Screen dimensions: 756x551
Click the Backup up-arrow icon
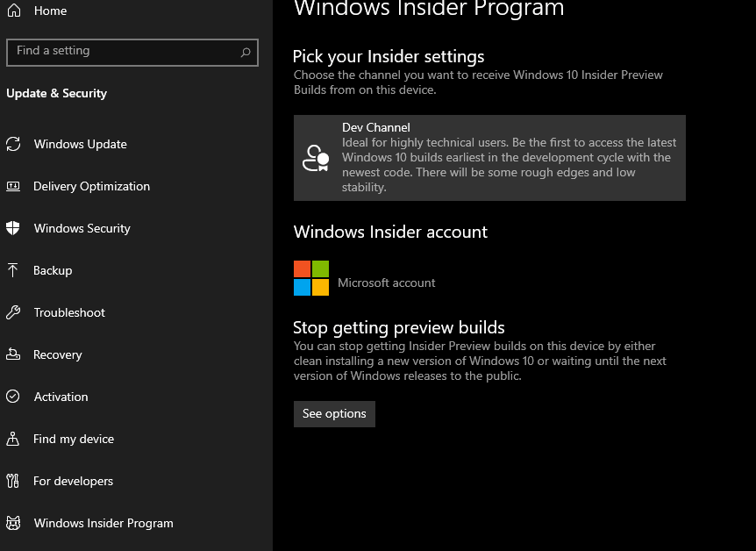pyautogui.click(x=13, y=269)
